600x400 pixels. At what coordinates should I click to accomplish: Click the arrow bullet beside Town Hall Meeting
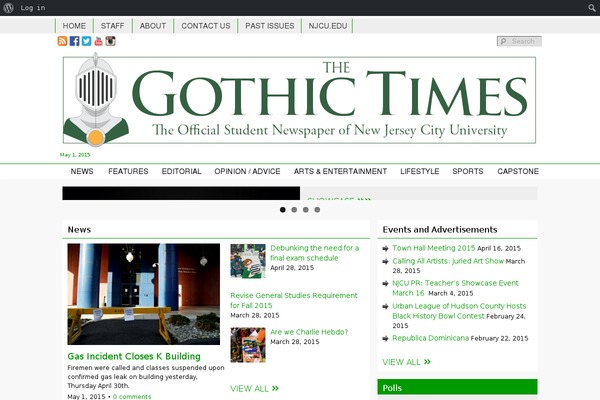click(x=385, y=249)
